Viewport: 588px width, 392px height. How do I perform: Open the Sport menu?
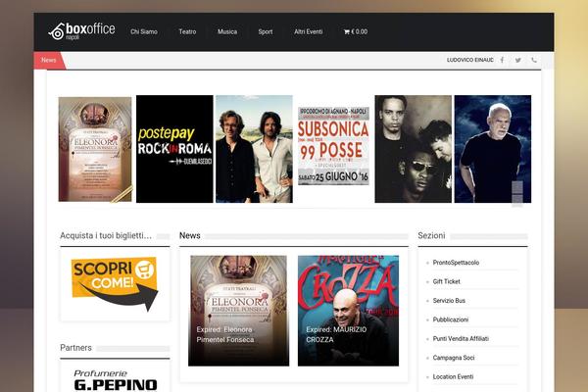tap(266, 32)
